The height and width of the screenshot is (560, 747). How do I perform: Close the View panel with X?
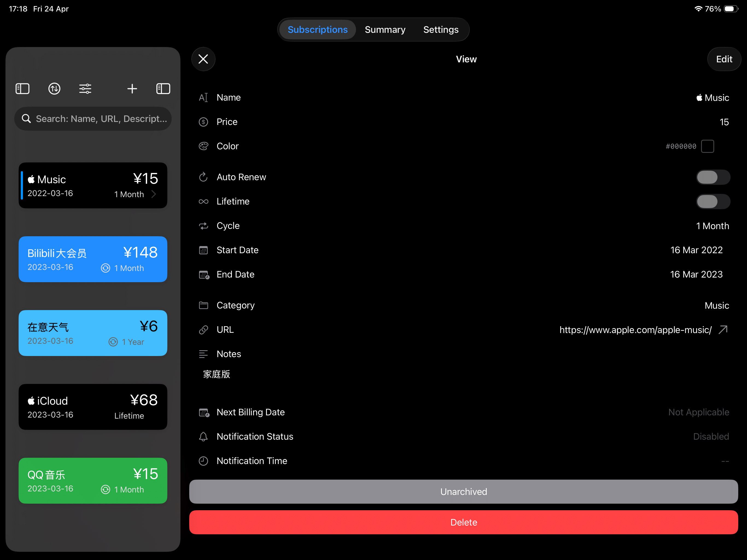[x=203, y=59]
